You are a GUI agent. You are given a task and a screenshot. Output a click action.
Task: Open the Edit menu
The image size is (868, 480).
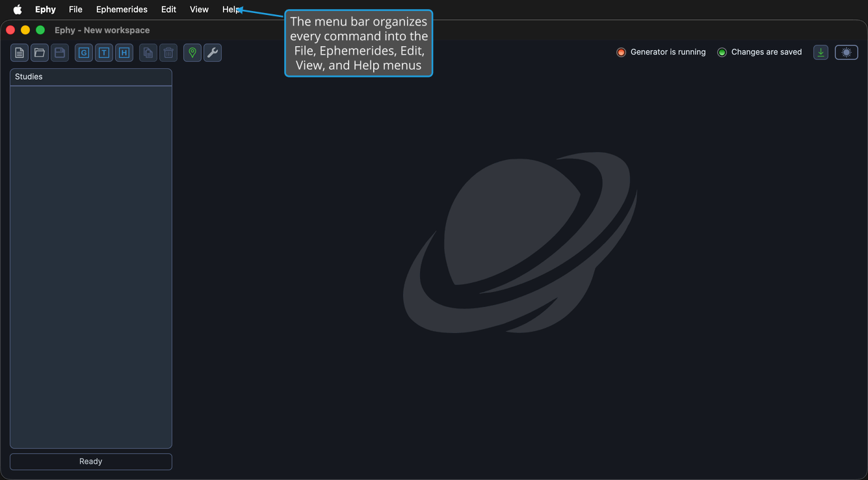click(169, 9)
